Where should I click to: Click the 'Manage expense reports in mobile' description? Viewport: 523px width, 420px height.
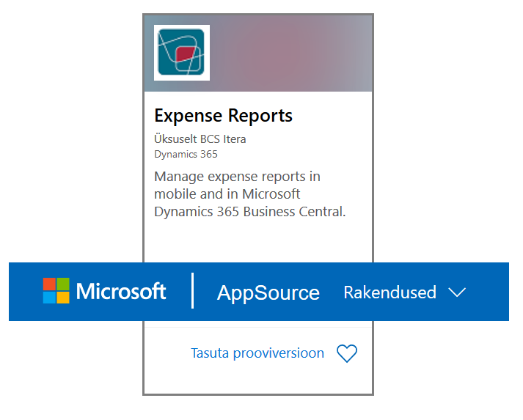click(x=250, y=194)
